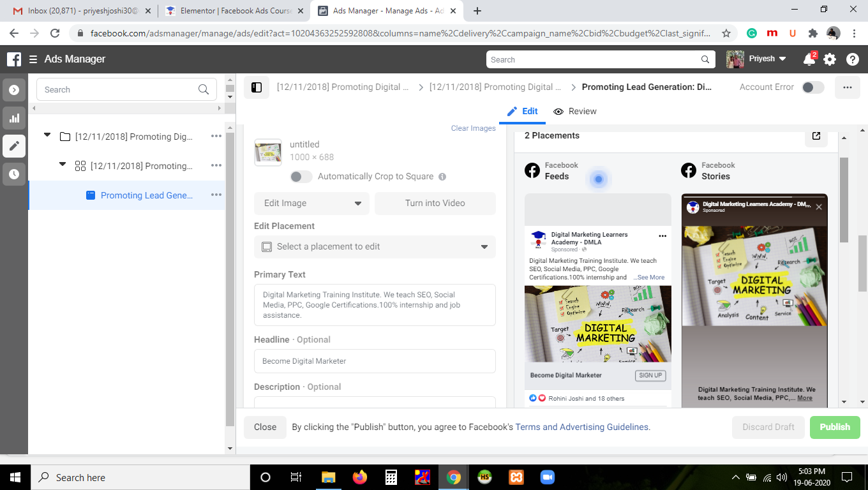868x490 pixels.
Task: Open the Windows notification center icon
Action: 847,477
